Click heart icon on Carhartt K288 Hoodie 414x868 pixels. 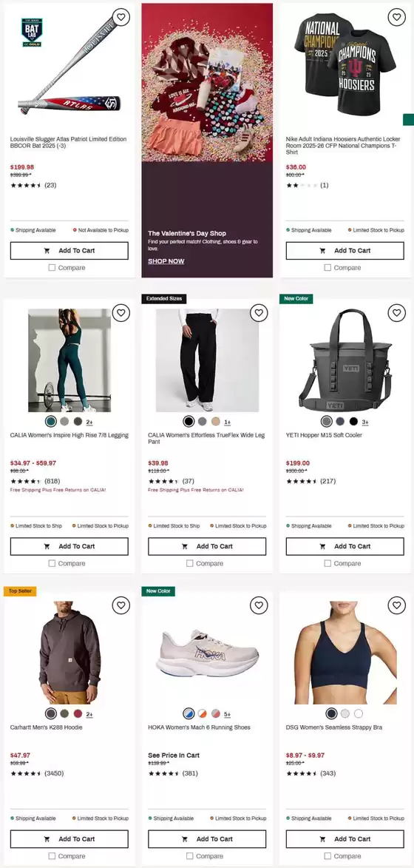pos(121,605)
